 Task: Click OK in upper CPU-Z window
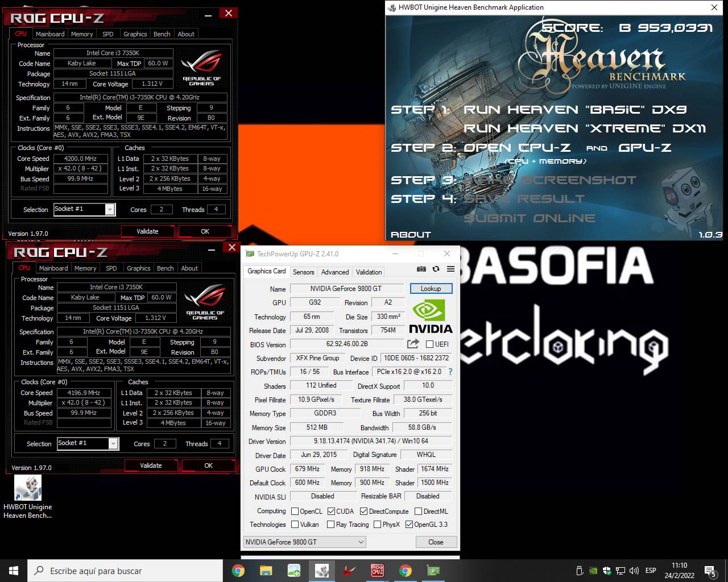coord(205,231)
